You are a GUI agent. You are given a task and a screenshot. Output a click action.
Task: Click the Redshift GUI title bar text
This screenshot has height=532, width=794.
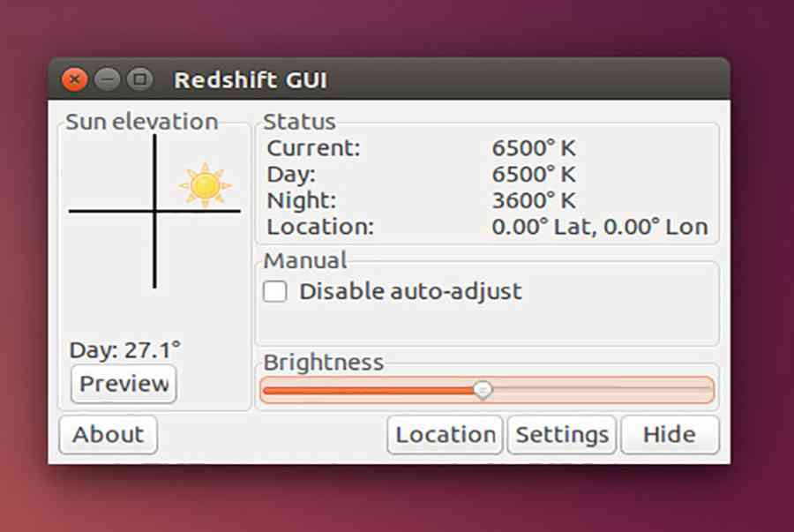pos(251,80)
